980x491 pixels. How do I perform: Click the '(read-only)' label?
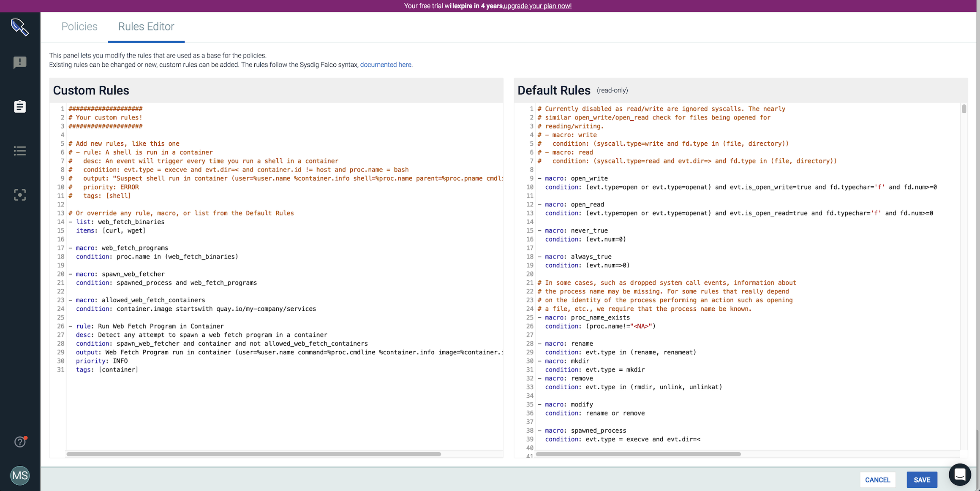(x=612, y=90)
